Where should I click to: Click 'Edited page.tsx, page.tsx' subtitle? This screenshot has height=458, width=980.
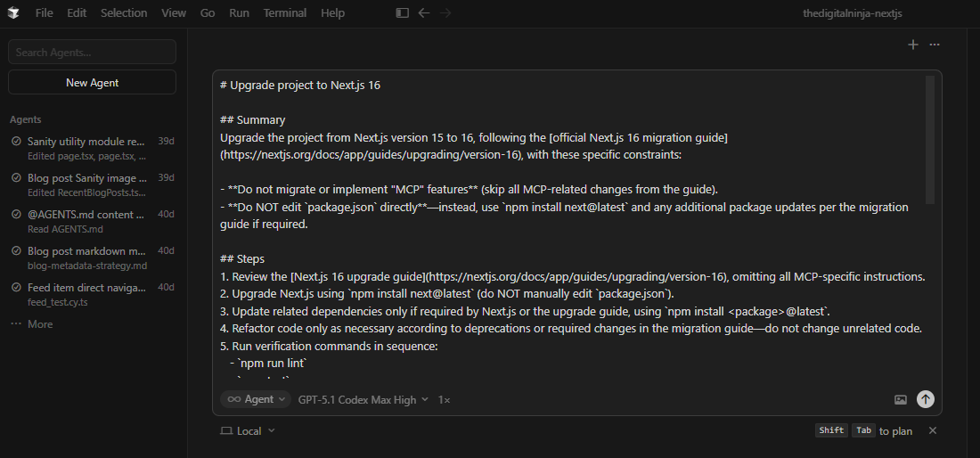click(87, 156)
